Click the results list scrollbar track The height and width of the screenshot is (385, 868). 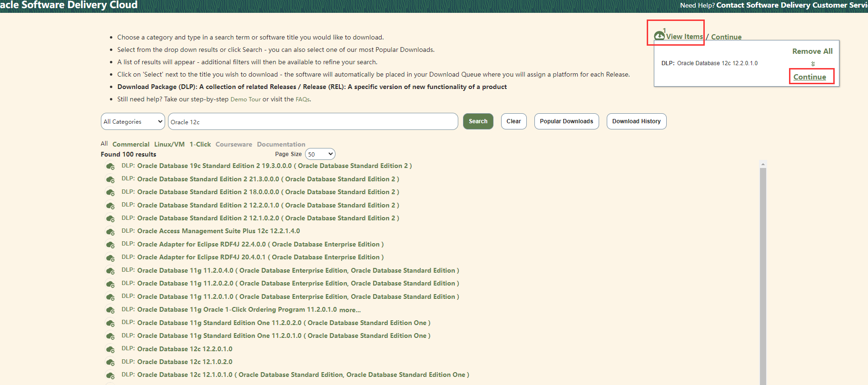click(x=763, y=276)
